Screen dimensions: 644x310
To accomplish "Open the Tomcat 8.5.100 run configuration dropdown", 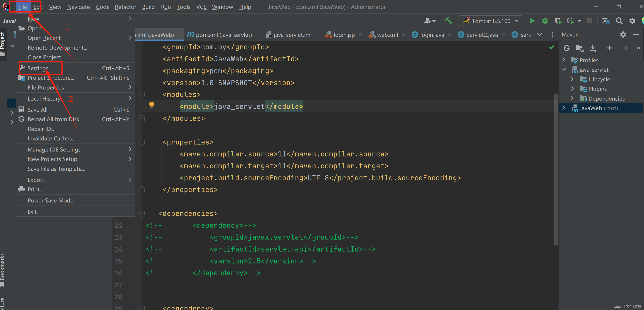I will pyautogui.click(x=490, y=21).
